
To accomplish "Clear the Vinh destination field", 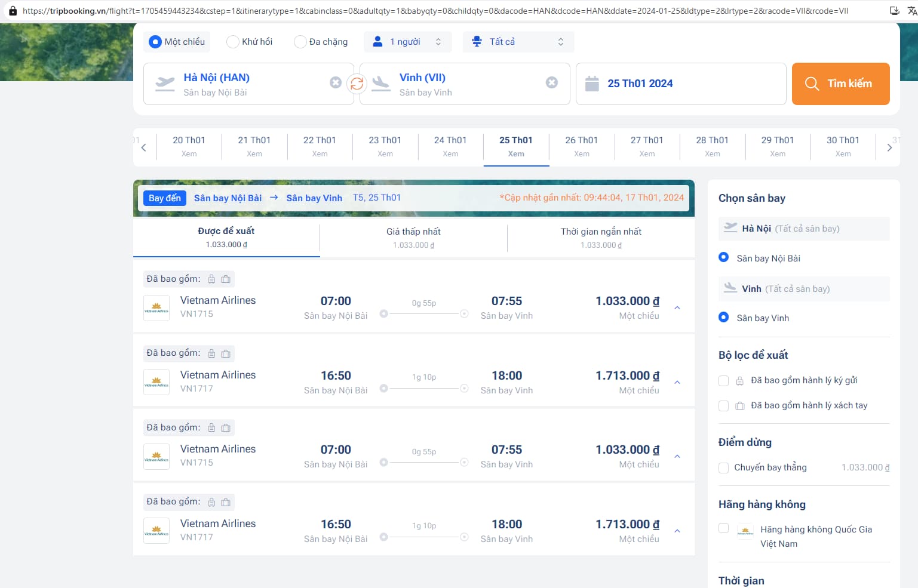I will 552,83.
